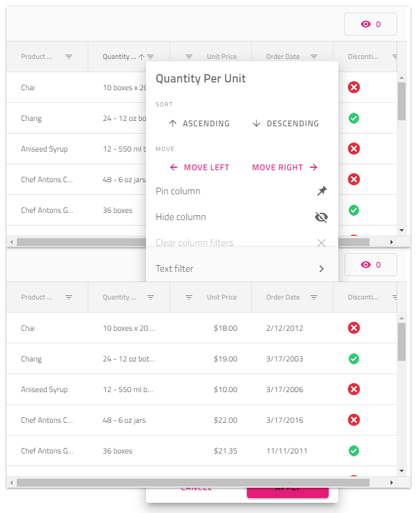Click the hidden columns eye toggle showing 0
This screenshot has height=513, width=420.
pyautogui.click(x=370, y=24)
